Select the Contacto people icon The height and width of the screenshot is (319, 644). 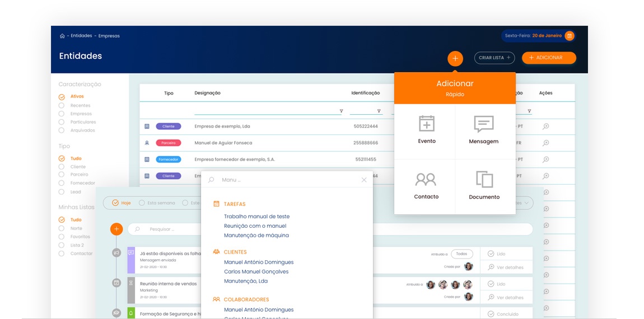[x=426, y=180]
